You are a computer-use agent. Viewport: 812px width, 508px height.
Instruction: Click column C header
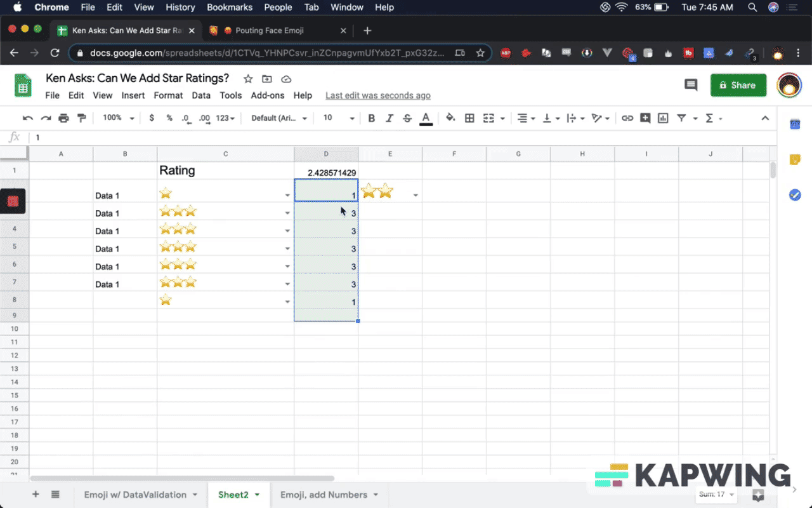pyautogui.click(x=226, y=154)
